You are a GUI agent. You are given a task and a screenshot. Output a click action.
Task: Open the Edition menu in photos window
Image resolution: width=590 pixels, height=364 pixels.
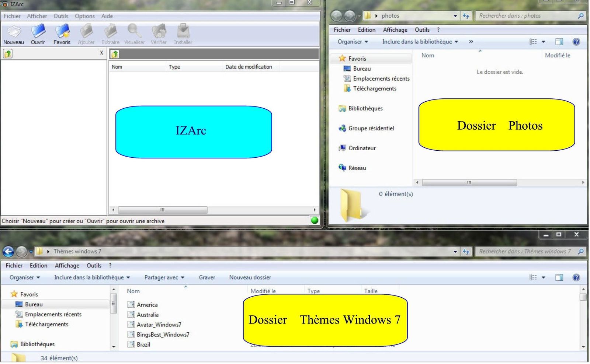[367, 30]
